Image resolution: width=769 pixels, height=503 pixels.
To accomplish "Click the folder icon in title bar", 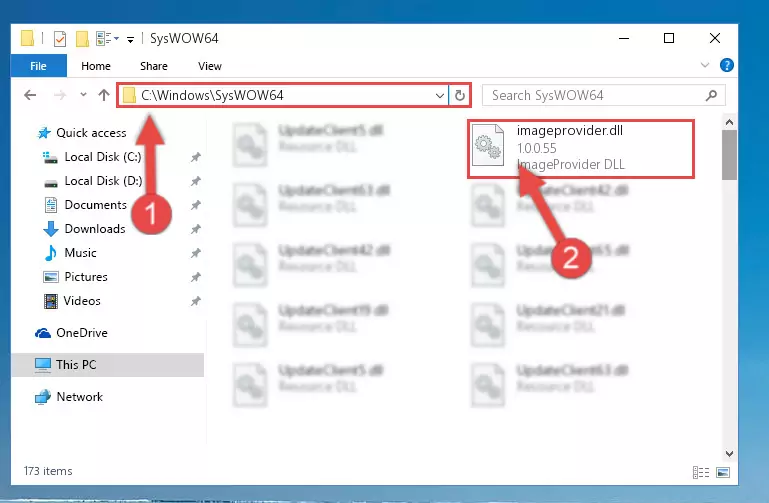I will click(27, 38).
